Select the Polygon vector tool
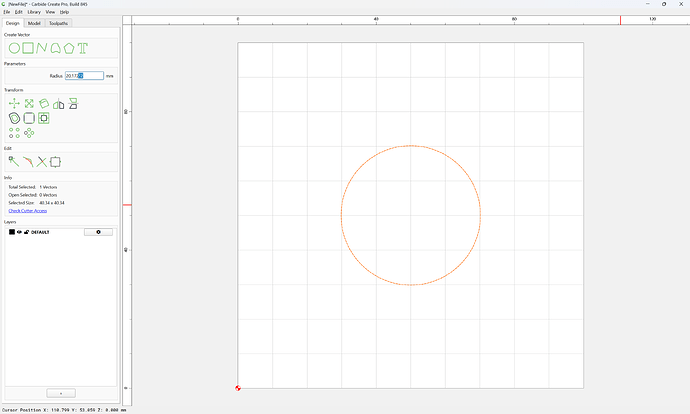690x414 pixels. [69, 48]
